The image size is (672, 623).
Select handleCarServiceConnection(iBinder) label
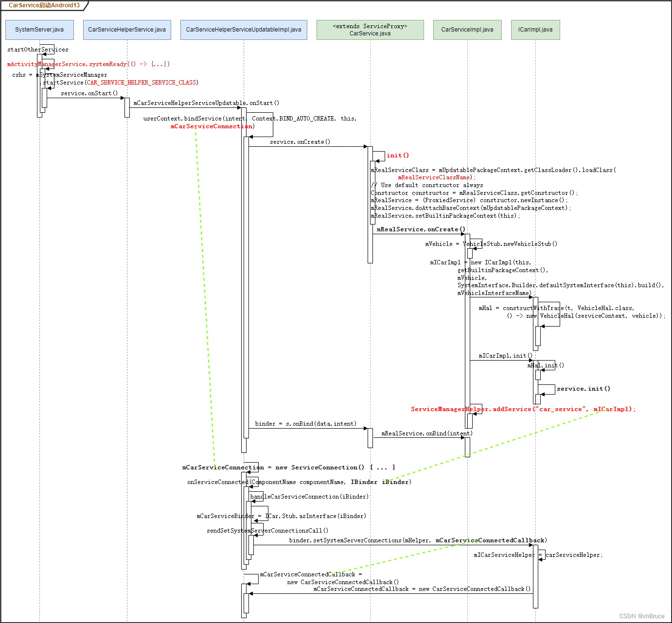click(x=309, y=497)
